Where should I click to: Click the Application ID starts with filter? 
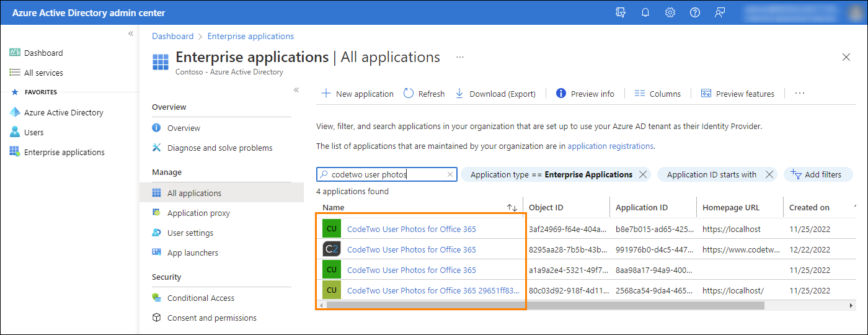(717, 174)
